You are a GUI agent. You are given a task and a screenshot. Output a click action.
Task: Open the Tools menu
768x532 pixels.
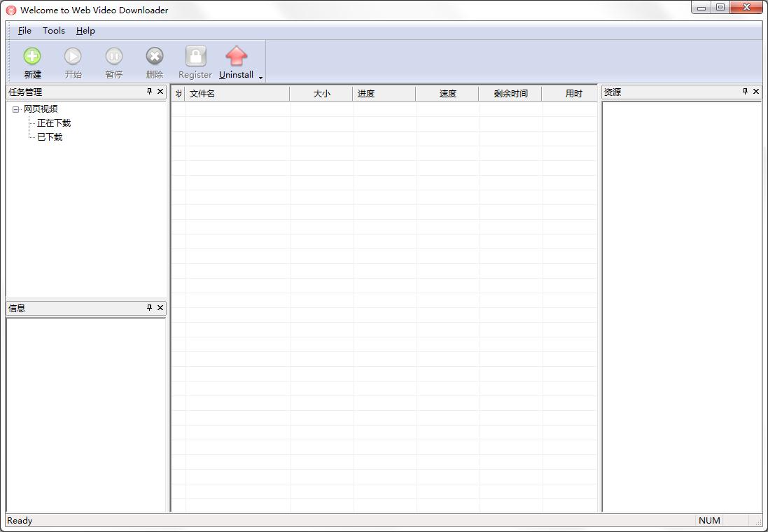[x=54, y=31]
